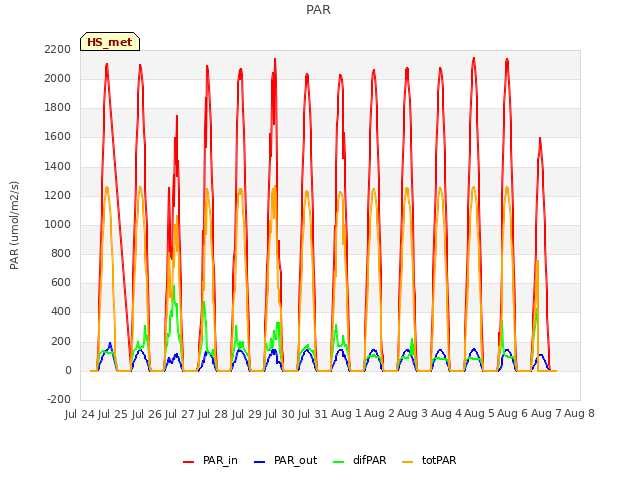Click the 1000 y-axis tick label
640x480 pixels.
point(58,224)
